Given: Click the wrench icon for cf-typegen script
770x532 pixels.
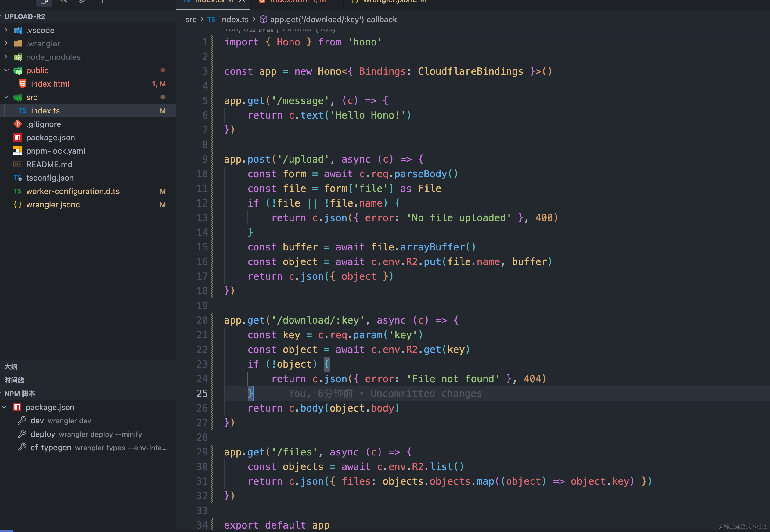Looking at the screenshot, I should coord(22,447).
